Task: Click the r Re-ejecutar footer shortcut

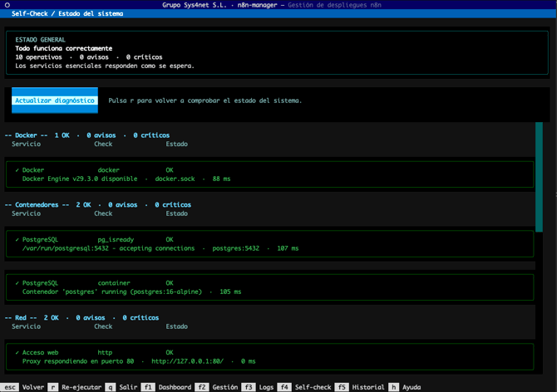Action: [75, 387]
